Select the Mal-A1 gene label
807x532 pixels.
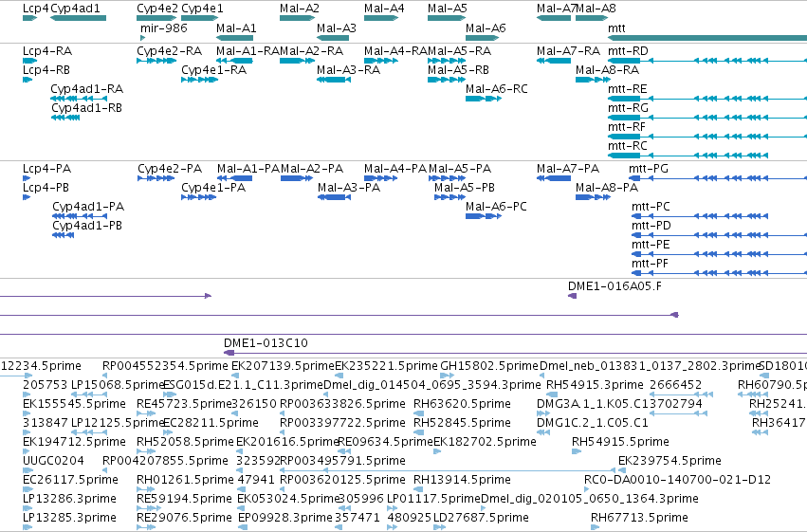[236, 28]
